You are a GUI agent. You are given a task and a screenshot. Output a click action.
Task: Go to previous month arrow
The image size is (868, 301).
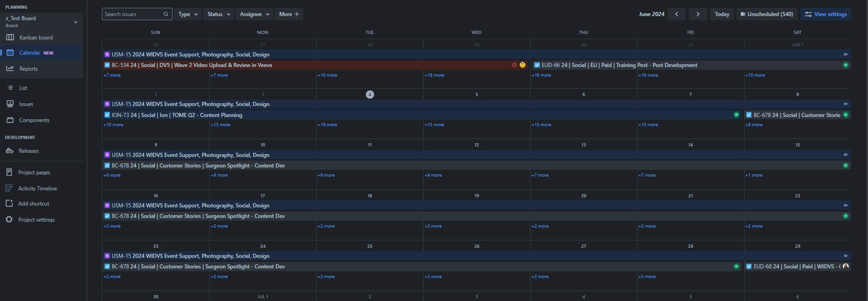677,14
